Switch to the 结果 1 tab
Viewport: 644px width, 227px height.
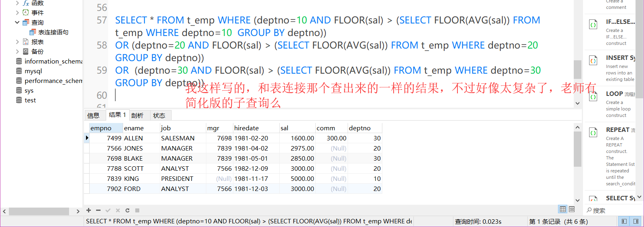[117, 115]
